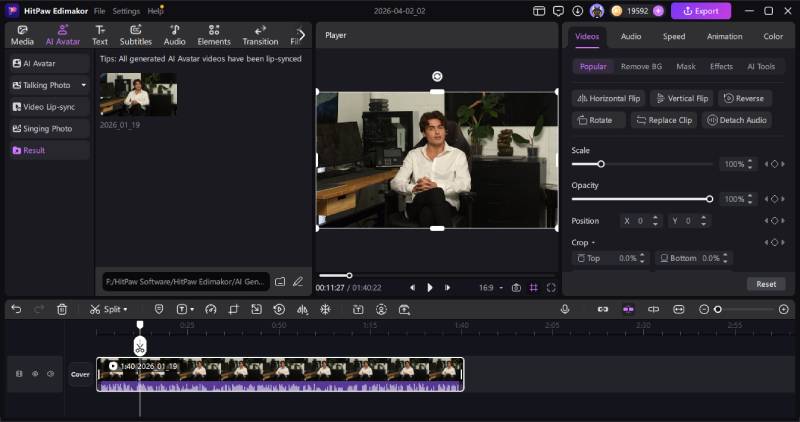Toggle the link clips chain icon
800x422 pixels.
click(603, 309)
